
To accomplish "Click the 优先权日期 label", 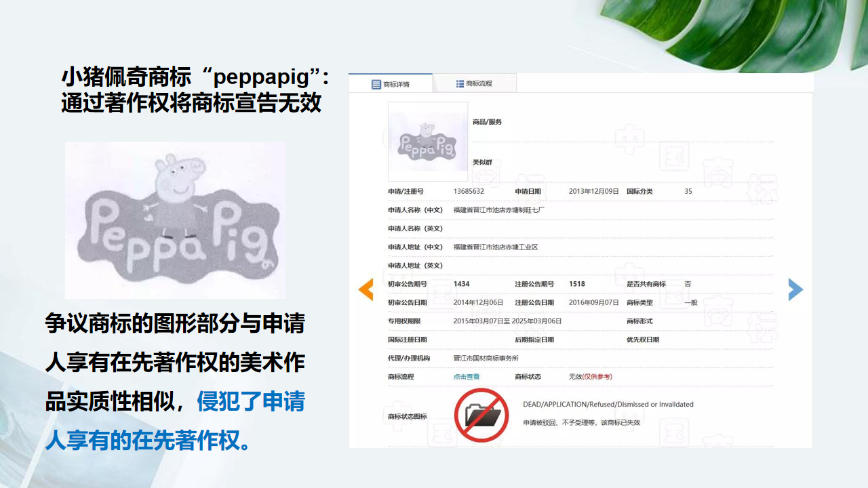I will [643, 340].
